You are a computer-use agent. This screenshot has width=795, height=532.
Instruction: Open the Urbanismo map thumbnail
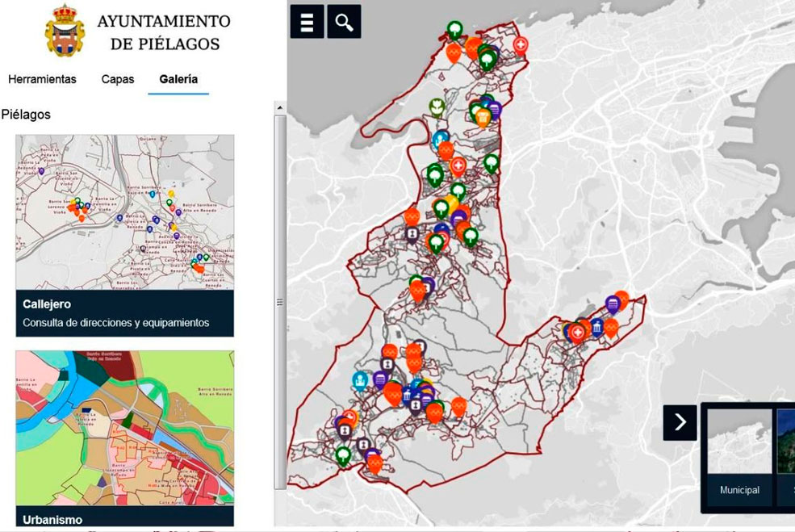pos(125,428)
